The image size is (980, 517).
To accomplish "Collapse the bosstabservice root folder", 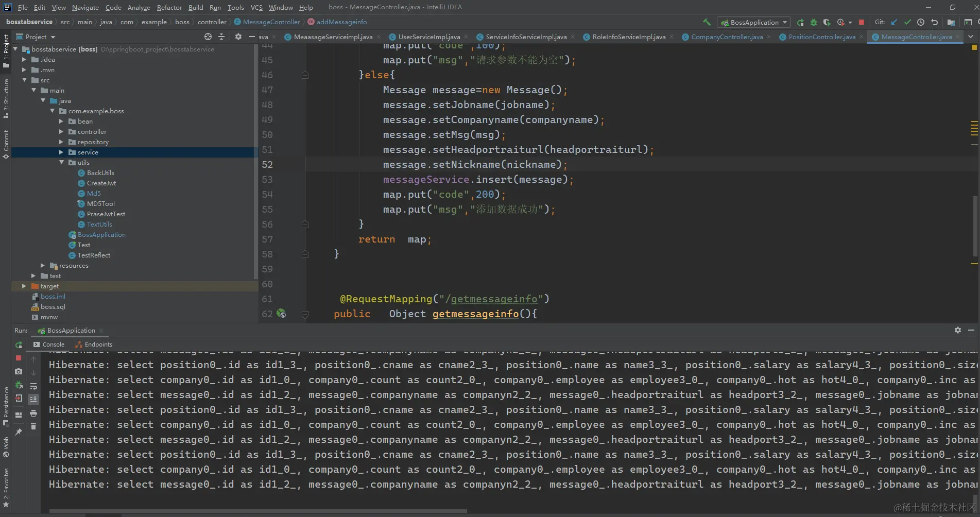I will tap(15, 49).
